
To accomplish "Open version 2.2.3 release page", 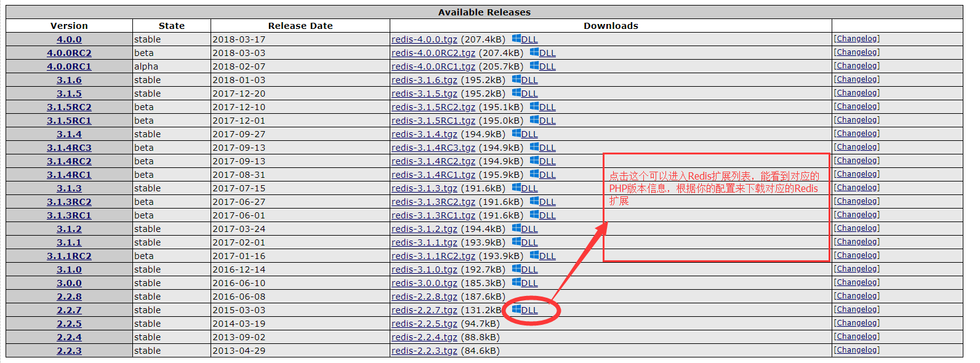I will tap(69, 351).
